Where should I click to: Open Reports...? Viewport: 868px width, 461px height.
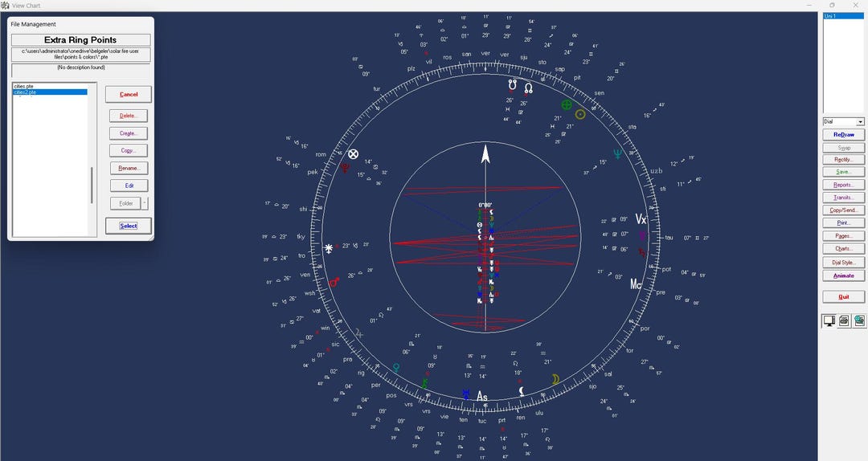(844, 185)
